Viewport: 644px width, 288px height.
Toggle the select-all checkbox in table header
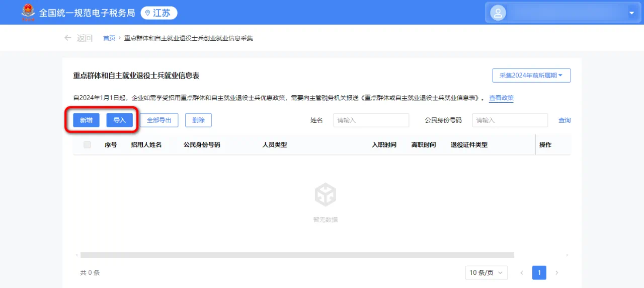click(87, 145)
